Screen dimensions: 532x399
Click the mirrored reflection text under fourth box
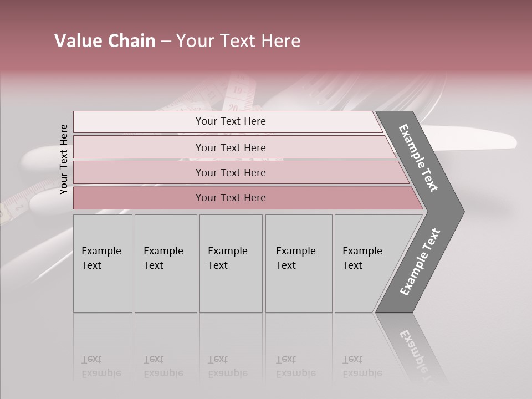296,367
